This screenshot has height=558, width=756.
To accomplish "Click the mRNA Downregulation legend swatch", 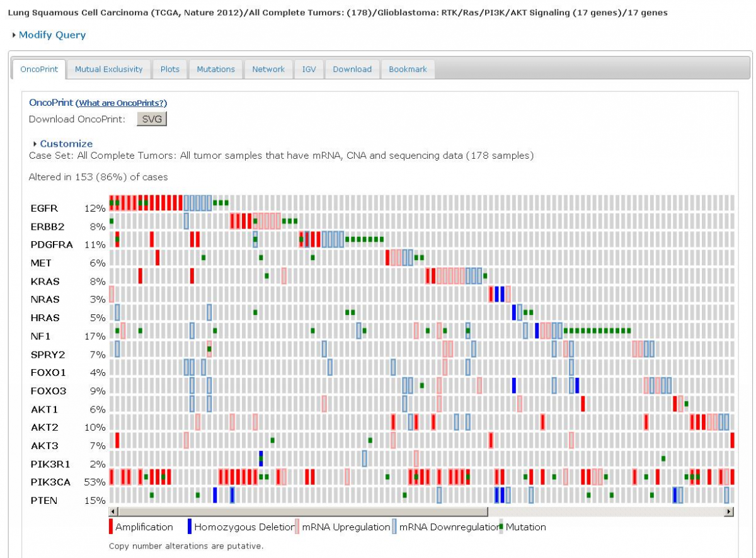I will [x=394, y=527].
